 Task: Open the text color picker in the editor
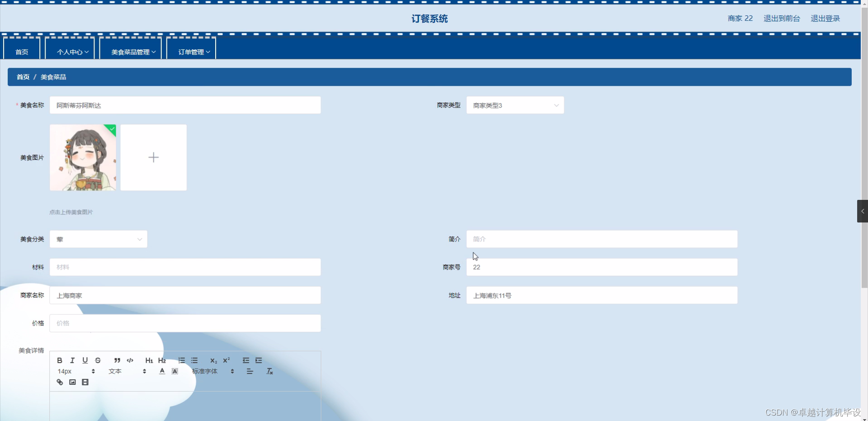(161, 371)
